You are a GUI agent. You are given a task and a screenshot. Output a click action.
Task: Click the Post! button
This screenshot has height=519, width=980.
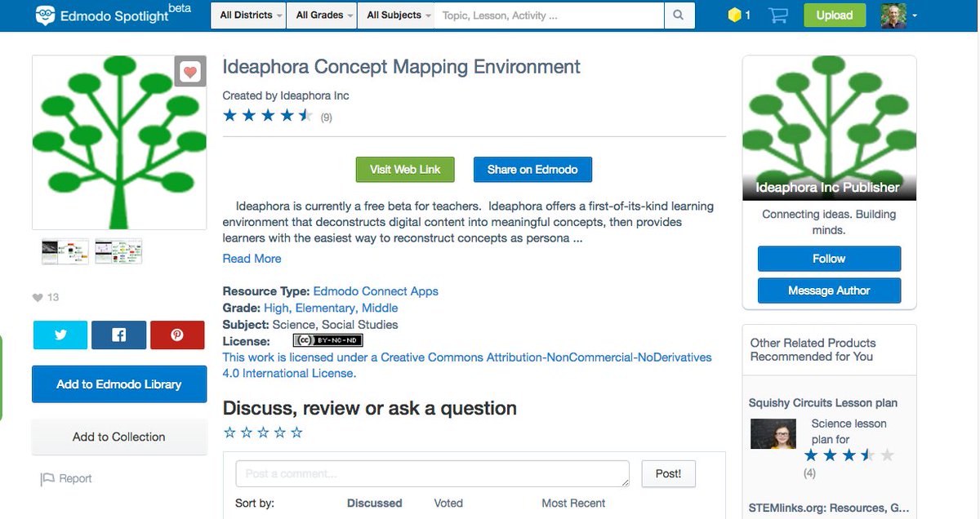(x=668, y=473)
